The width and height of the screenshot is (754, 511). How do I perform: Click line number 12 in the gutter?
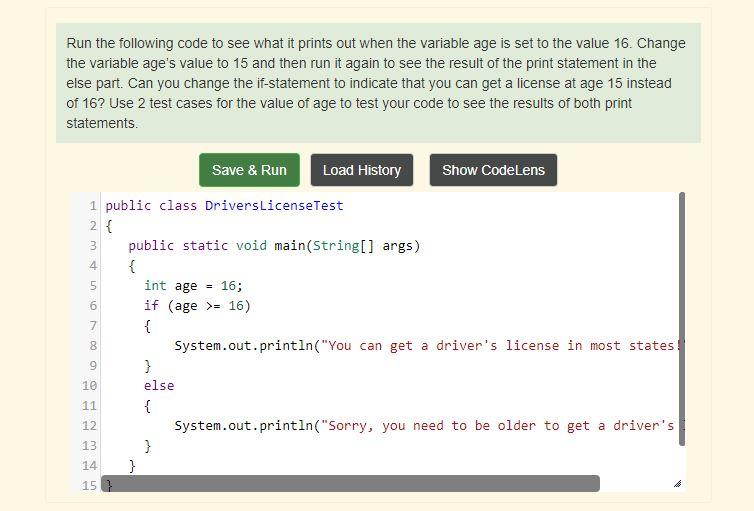[89, 426]
